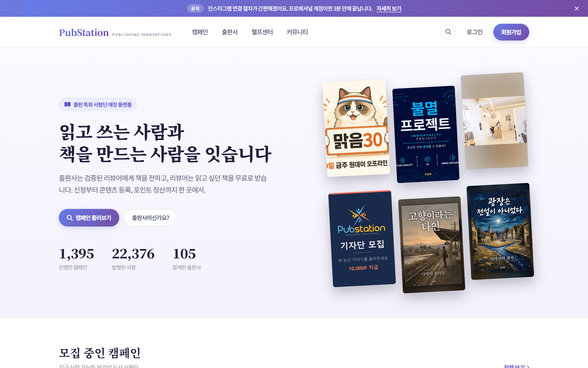Viewport: 588px width, 368px height.
Task: Follow the 자세히 보기 link in the banner
Action: 389,9
